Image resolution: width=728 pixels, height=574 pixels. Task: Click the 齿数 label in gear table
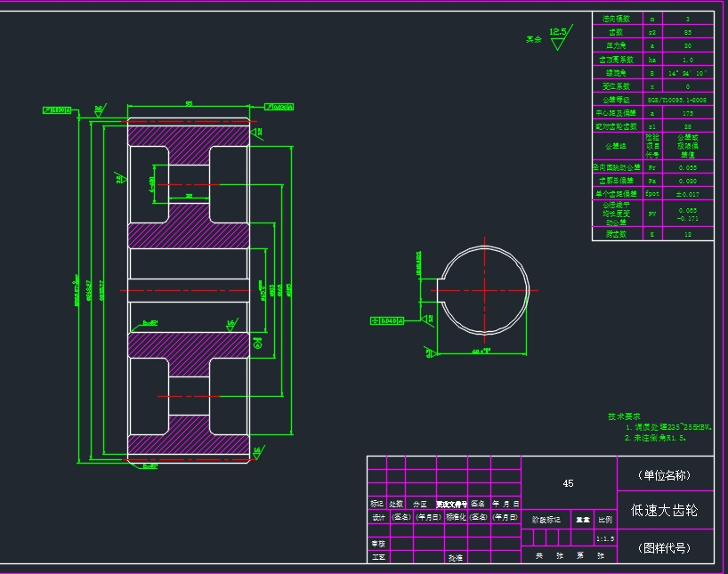pyautogui.click(x=616, y=32)
